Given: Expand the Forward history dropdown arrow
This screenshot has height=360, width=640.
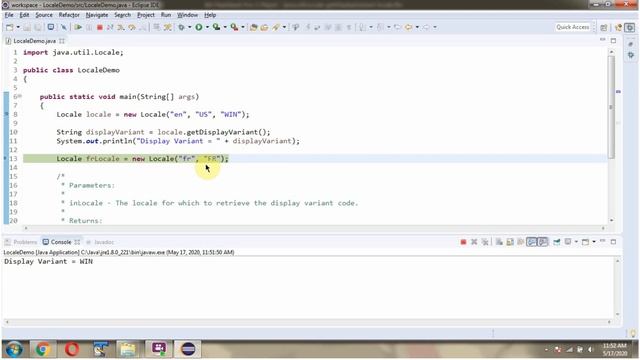Looking at the screenshot, I should click(x=435, y=27).
